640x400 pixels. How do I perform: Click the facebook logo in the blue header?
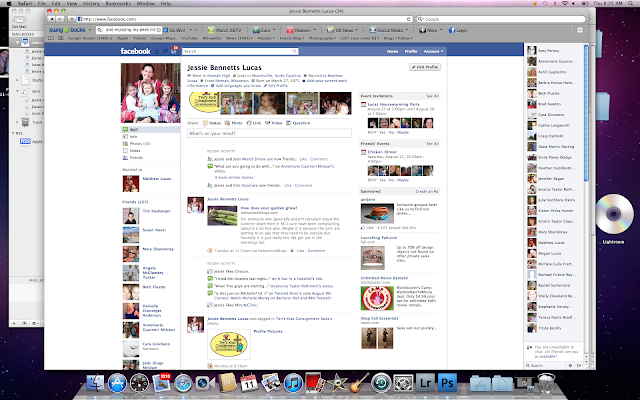[x=135, y=51]
